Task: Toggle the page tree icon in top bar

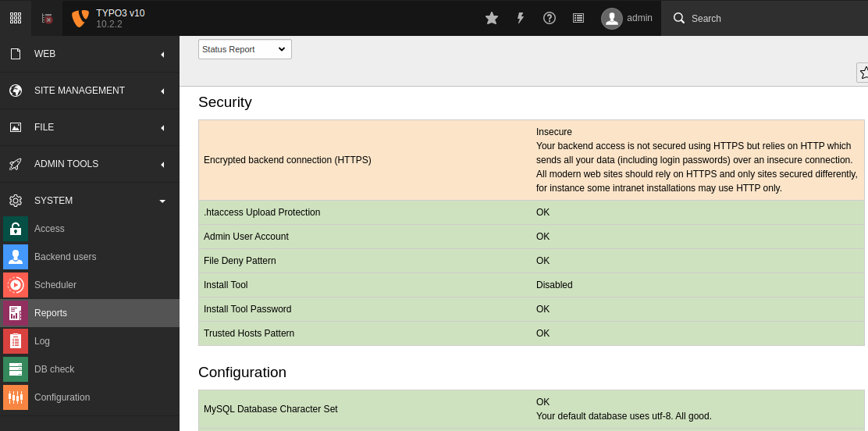Action: coord(47,18)
